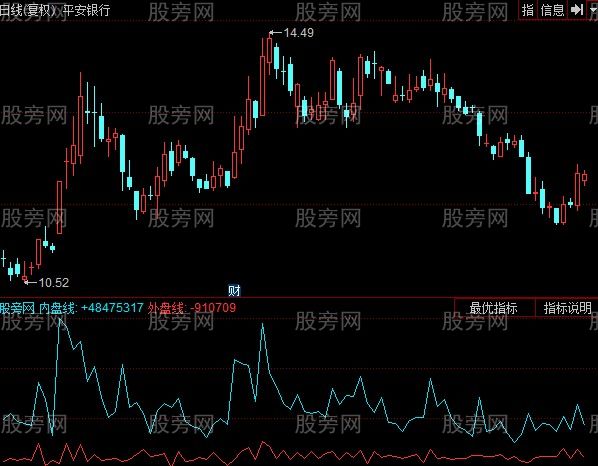Click the arrow icon beside 10.52
This screenshot has height=466, width=598.
pos(31,283)
